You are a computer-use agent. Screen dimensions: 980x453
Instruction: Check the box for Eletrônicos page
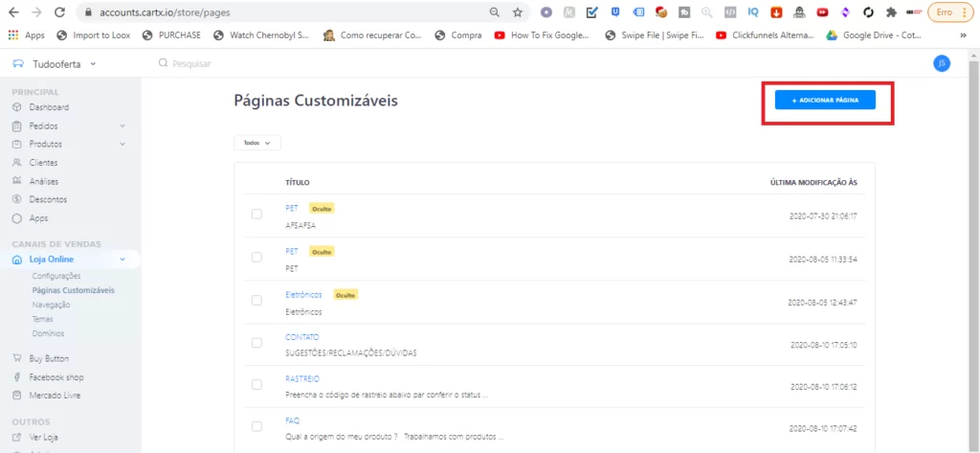click(256, 301)
